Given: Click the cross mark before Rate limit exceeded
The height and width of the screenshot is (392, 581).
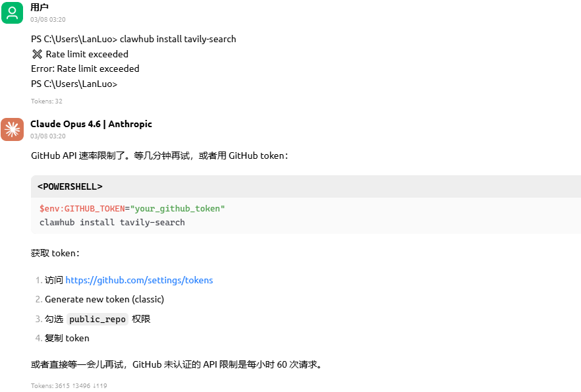Looking at the screenshot, I should click(x=37, y=54).
